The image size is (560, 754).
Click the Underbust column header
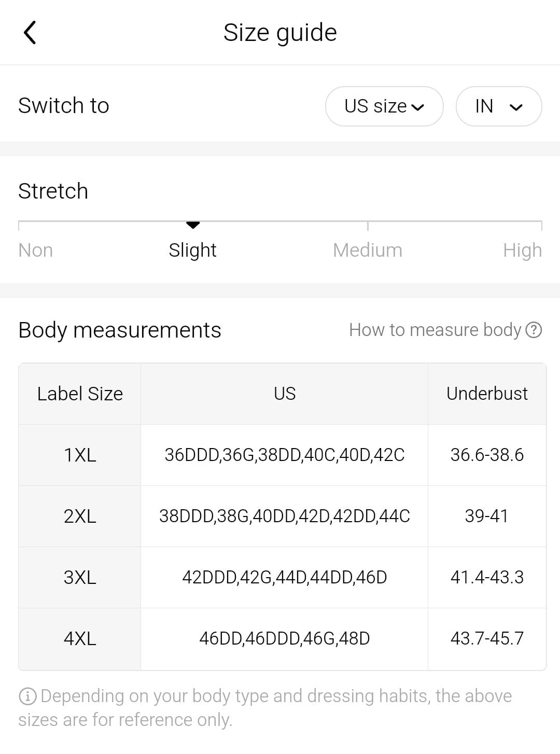487,394
